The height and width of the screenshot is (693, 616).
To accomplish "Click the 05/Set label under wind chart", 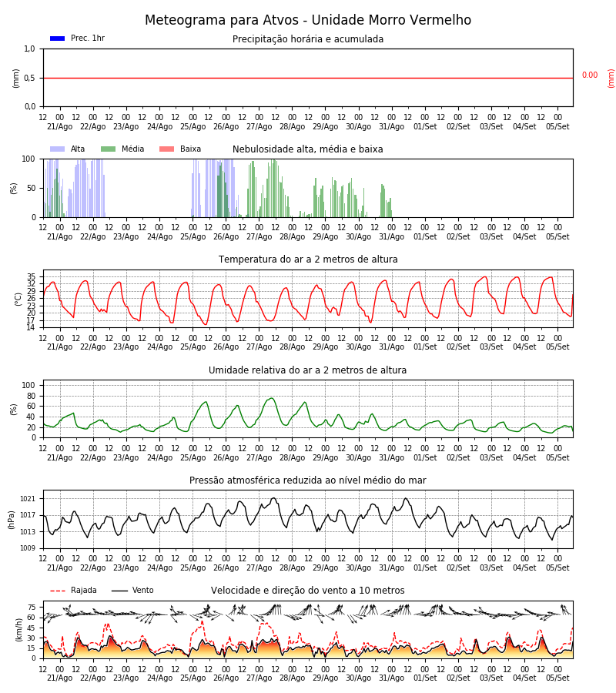I will pyautogui.click(x=557, y=678).
